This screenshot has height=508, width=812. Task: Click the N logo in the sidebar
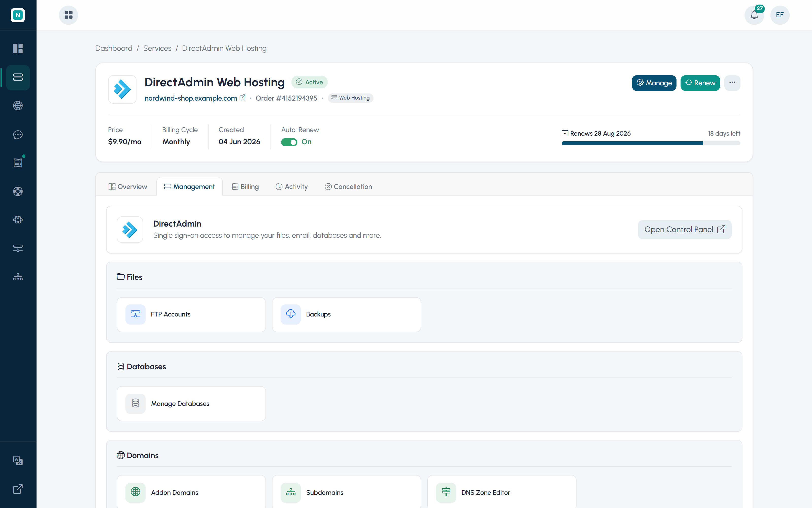[x=18, y=15]
